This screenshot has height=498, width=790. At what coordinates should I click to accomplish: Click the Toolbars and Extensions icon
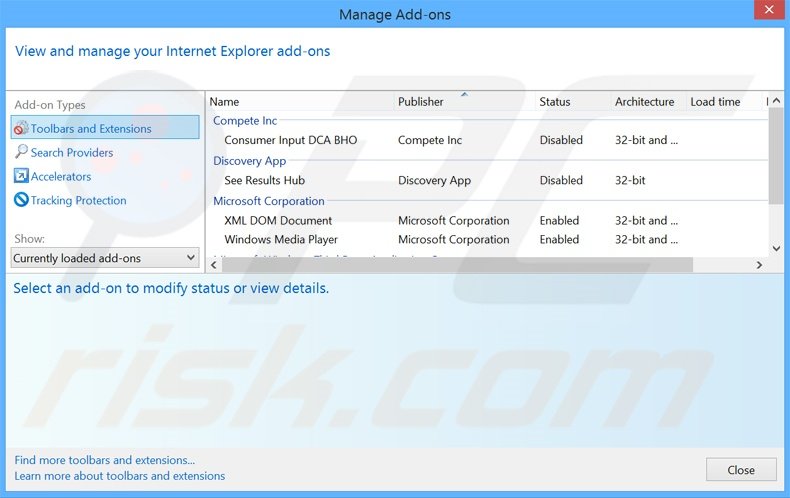[21, 128]
